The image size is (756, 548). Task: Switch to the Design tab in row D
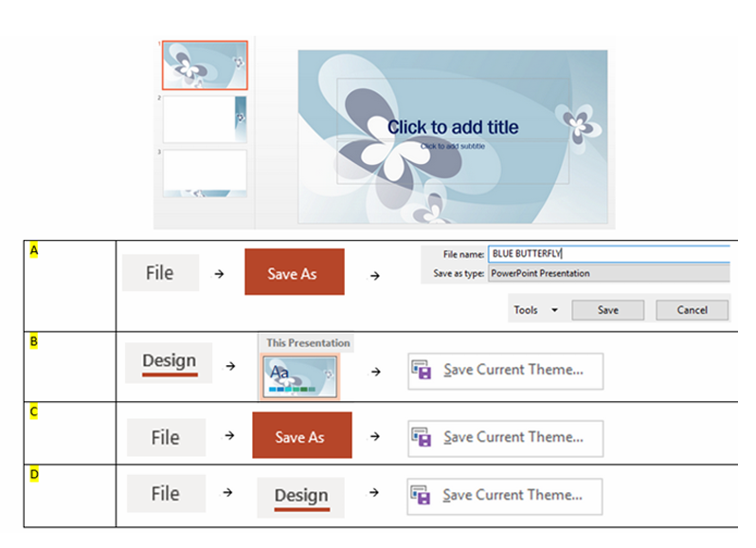pyautogui.click(x=300, y=496)
